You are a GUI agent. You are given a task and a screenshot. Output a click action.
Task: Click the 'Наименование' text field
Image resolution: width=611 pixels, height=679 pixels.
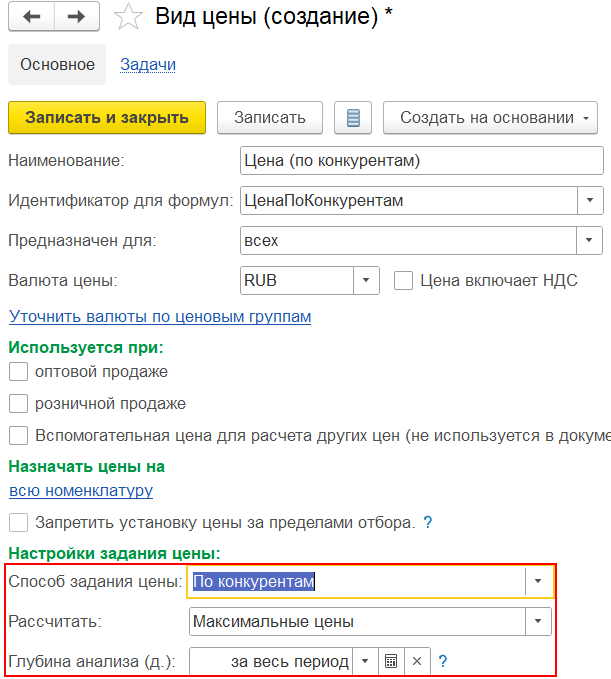click(421, 161)
